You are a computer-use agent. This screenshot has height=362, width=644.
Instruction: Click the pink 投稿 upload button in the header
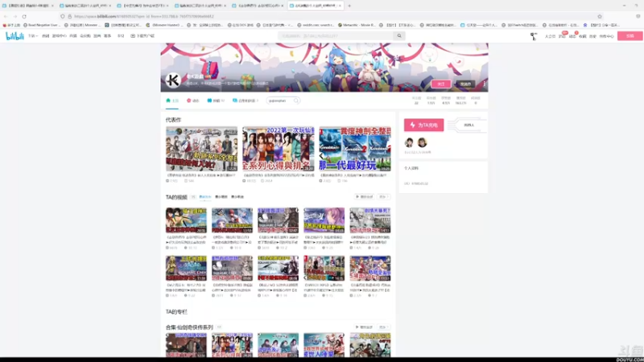tap(630, 36)
